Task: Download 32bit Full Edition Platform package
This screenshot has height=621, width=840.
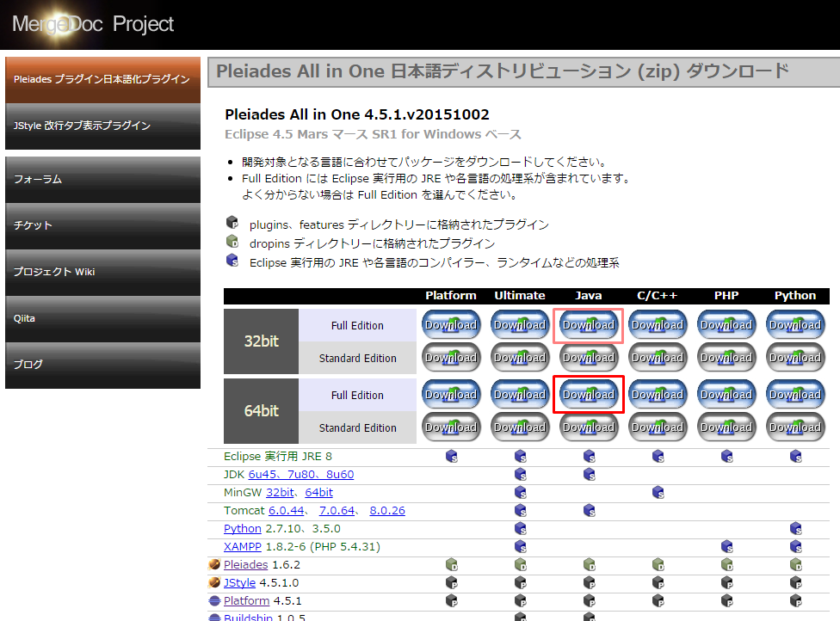Action: click(x=450, y=325)
